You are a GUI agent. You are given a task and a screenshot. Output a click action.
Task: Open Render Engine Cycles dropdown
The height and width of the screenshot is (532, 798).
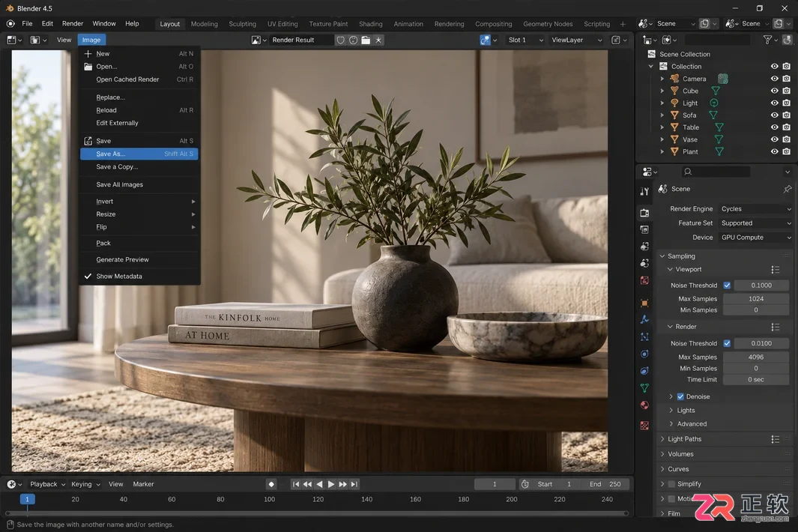click(x=755, y=209)
